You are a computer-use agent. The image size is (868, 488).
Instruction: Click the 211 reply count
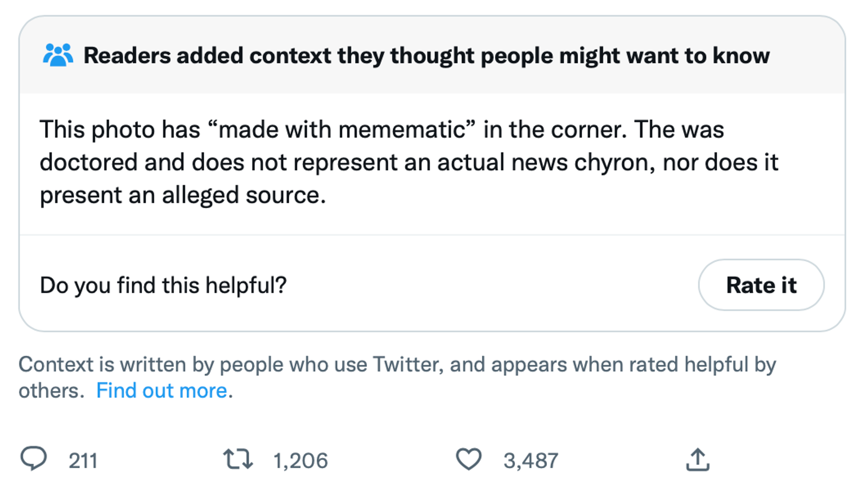[83, 461]
